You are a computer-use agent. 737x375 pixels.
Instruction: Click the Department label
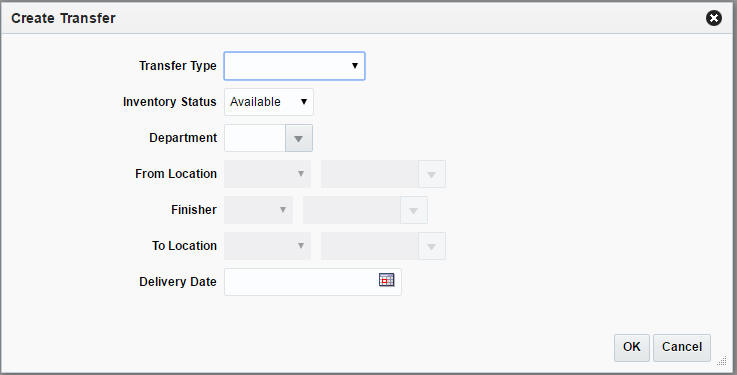[183, 138]
